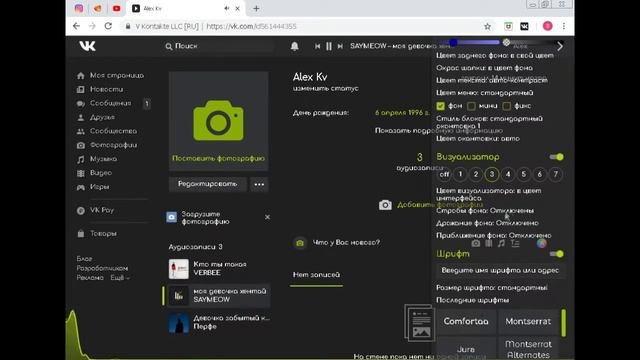This screenshot has width=640, height=360.
Task: Click Поставить фотографию camera placeholder
Action: [x=218, y=121]
